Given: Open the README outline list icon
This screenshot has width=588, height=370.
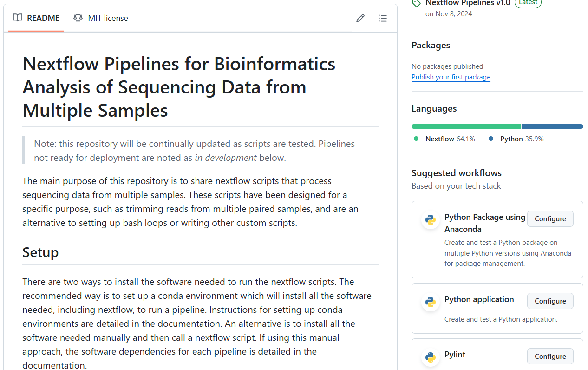Looking at the screenshot, I should point(383,18).
